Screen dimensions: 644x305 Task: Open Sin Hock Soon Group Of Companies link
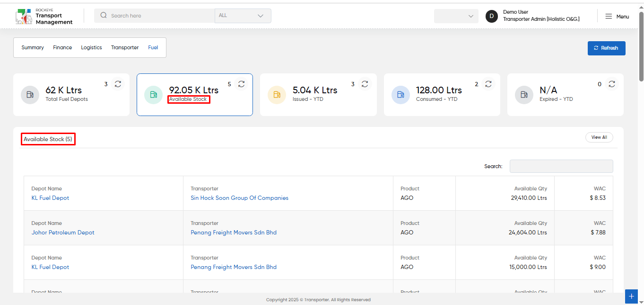[239, 198]
